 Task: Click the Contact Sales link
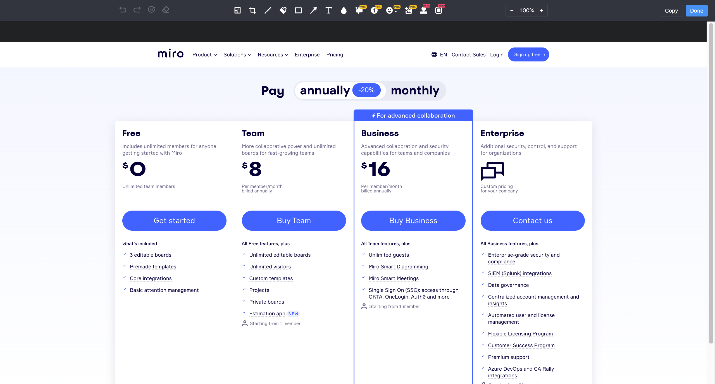(x=468, y=55)
